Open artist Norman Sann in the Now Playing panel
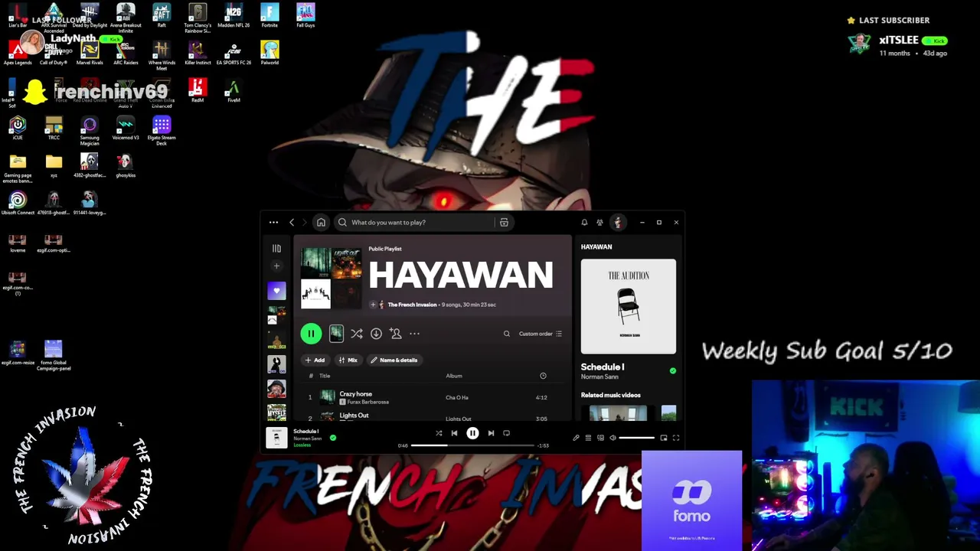Viewport: 980px width, 551px height. click(599, 377)
